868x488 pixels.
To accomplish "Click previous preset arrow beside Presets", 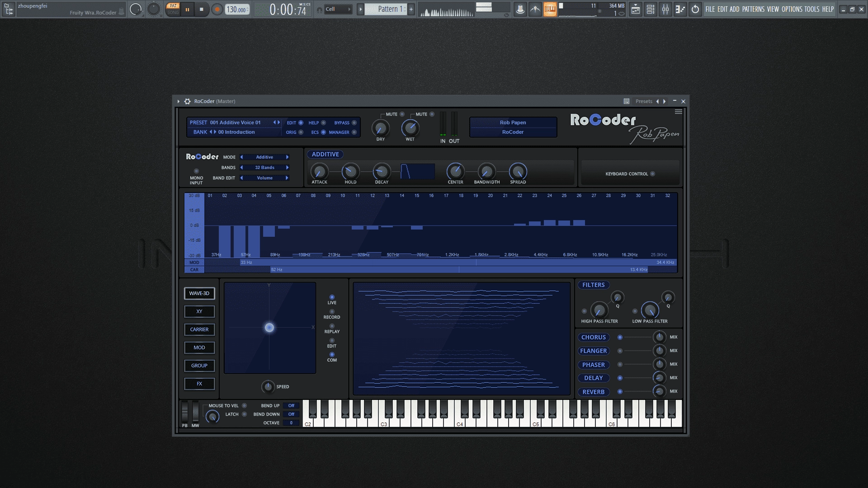I will [658, 101].
